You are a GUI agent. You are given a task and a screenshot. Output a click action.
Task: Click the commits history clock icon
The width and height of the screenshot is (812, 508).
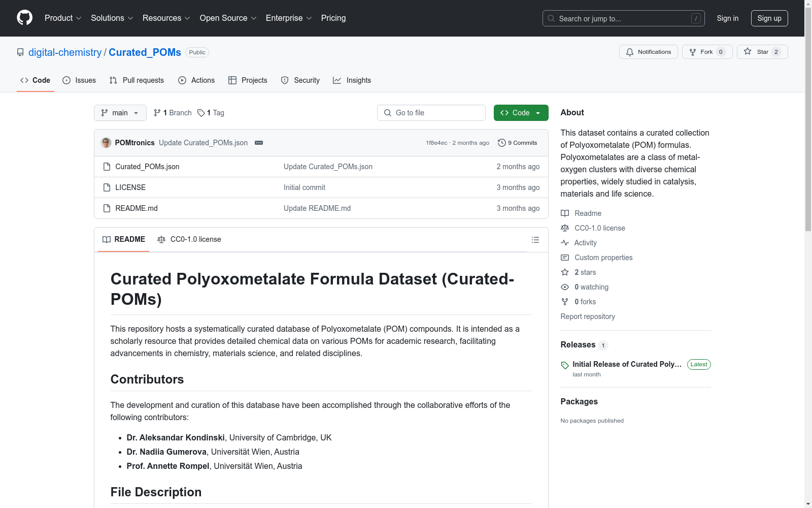502,143
